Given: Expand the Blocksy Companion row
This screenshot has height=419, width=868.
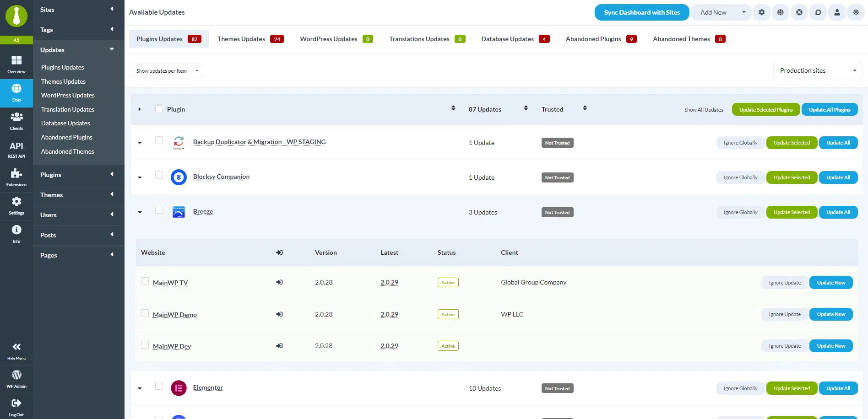Looking at the screenshot, I should click(x=140, y=177).
